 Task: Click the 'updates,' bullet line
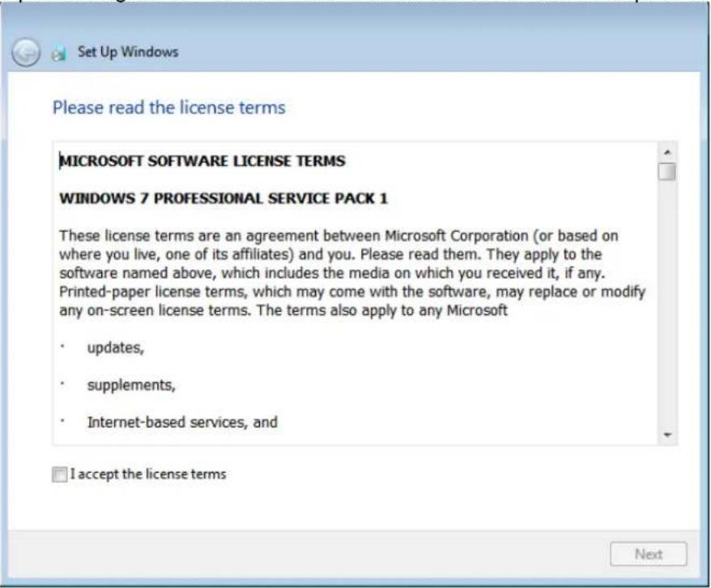tap(115, 347)
